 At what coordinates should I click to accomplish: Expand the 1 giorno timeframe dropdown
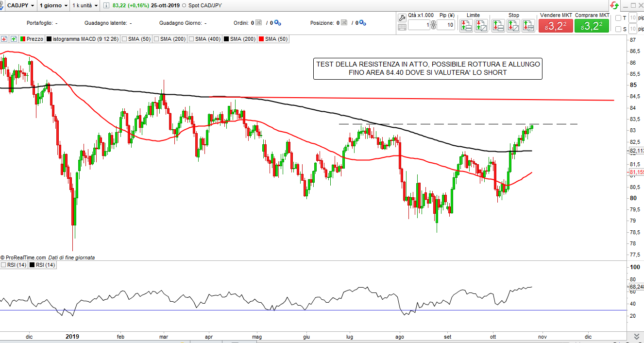(x=53, y=5)
